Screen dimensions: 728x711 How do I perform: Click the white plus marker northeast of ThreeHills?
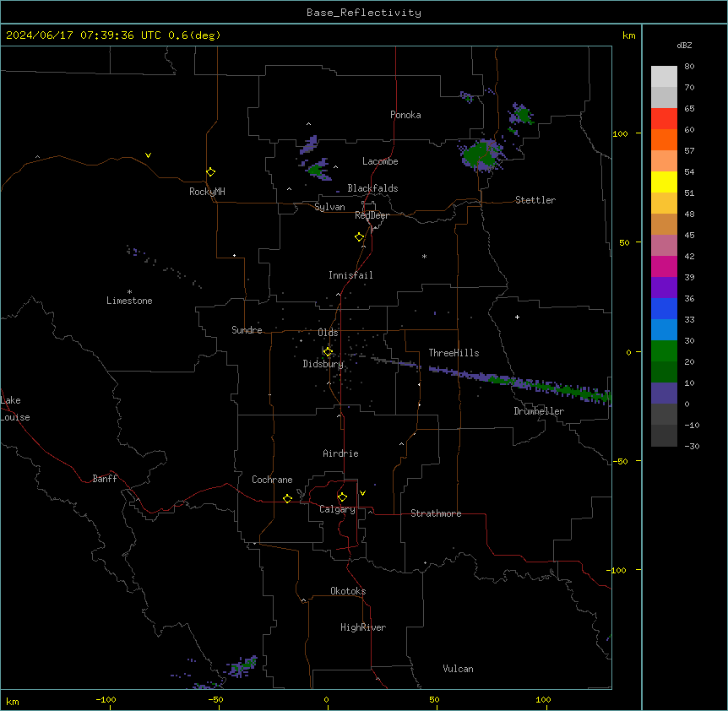(x=517, y=317)
